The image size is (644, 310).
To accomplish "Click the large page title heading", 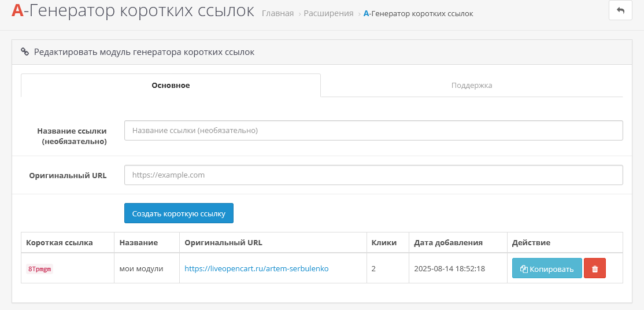I will (132, 11).
